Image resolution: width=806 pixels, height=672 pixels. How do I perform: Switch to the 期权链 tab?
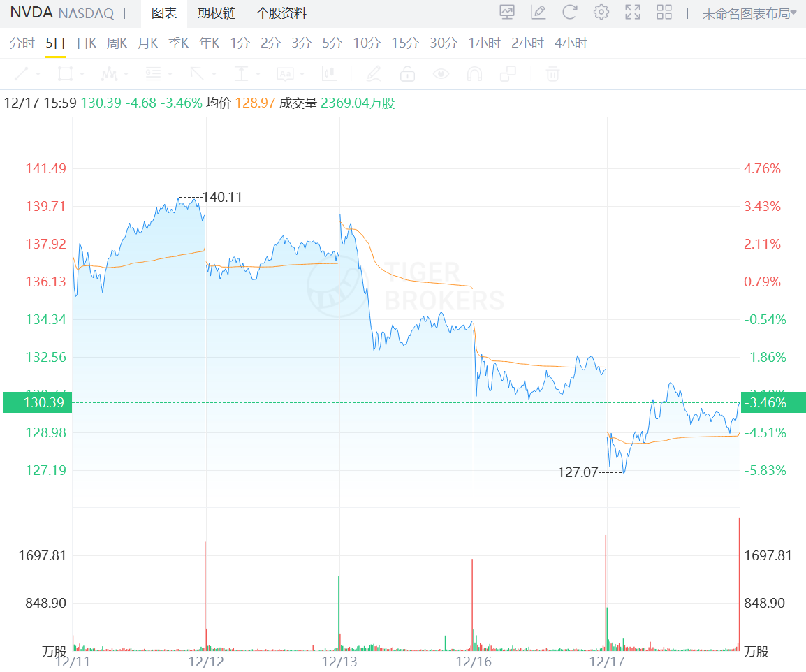click(x=217, y=13)
